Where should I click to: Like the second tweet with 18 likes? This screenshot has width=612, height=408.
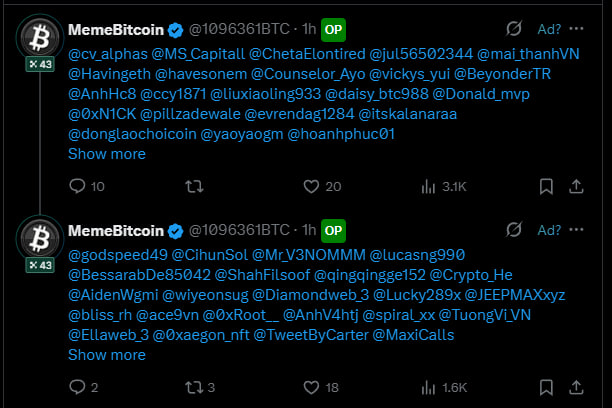pos(321,387)
